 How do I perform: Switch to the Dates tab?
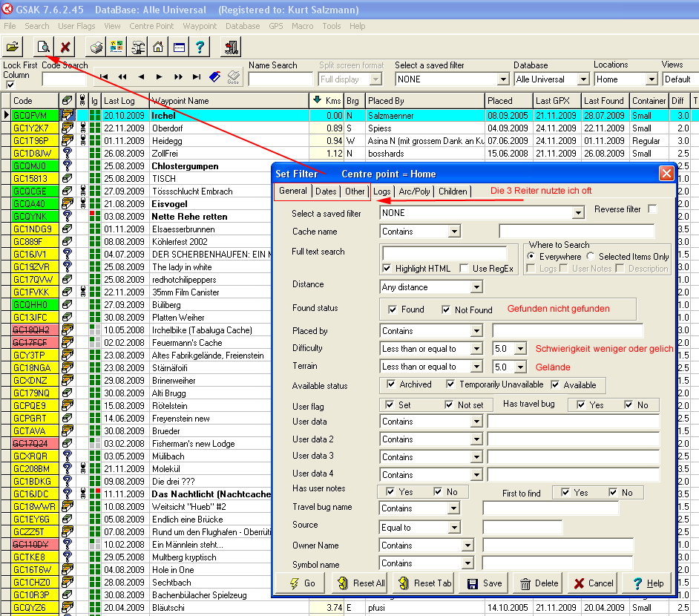(326, 191)
